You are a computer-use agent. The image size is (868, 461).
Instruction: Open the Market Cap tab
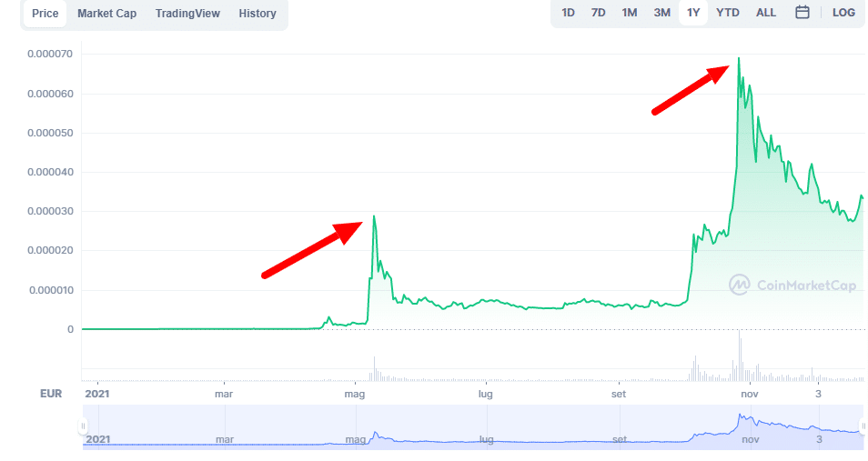(106, 14)
